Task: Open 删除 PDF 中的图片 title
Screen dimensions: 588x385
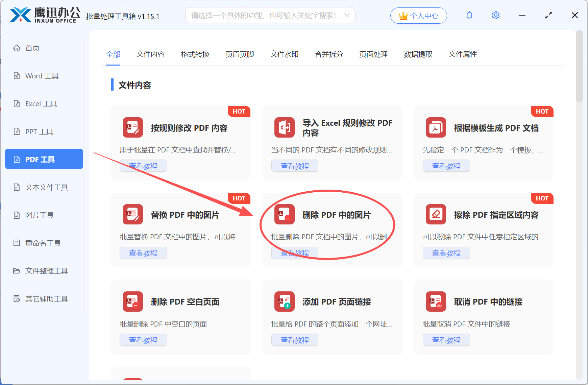Action: pyautogui.click(x=337, y=215)
